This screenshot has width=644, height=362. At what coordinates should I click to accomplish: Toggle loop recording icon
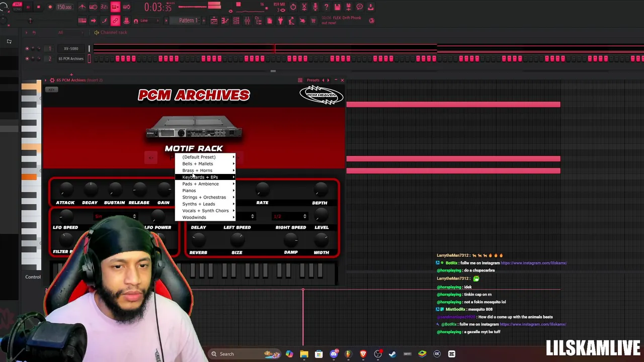click(x=127, y=7)
